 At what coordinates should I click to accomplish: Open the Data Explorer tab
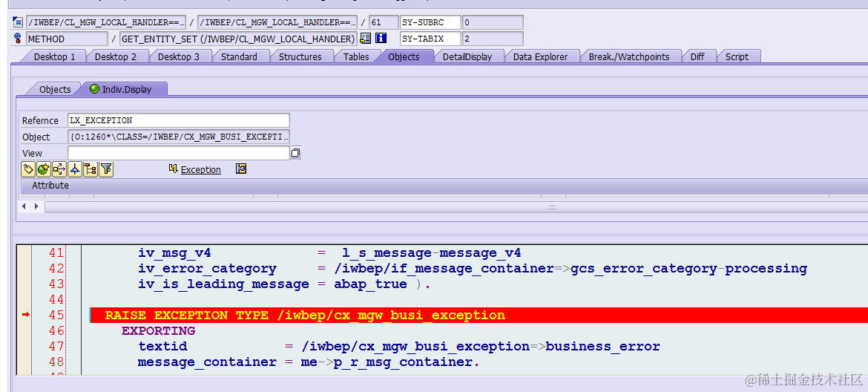[x=540, y=56]
